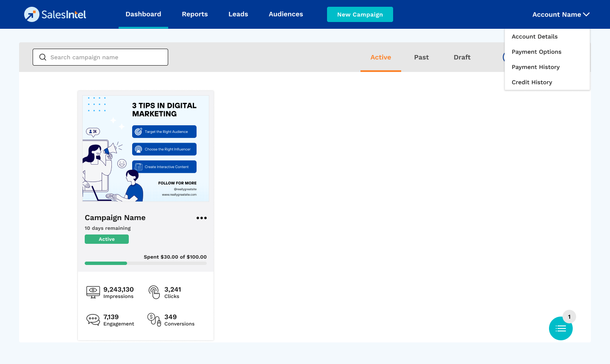Click the Impressions eye monitor icon
The image size is (610, 364).
coord(93,292)
